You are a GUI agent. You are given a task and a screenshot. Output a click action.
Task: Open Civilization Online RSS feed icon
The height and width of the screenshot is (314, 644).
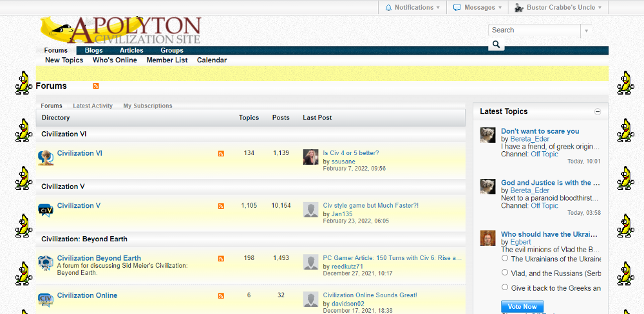tap(221, 295)
